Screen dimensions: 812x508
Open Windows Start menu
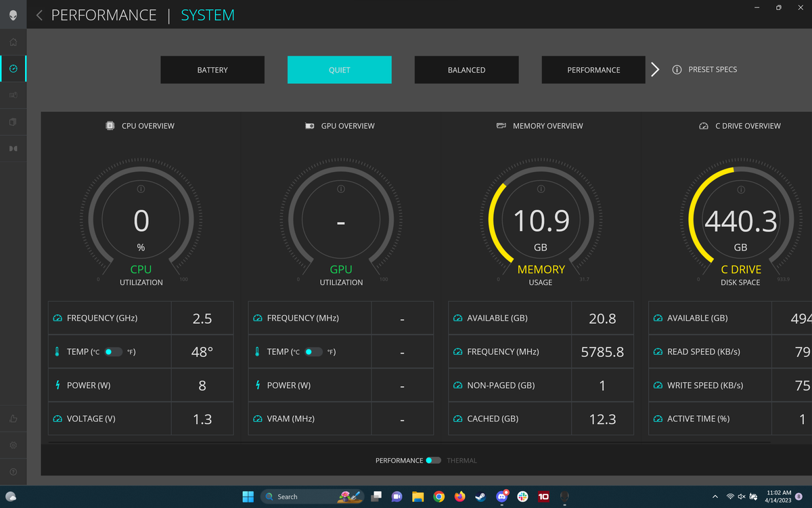point(248,496)
